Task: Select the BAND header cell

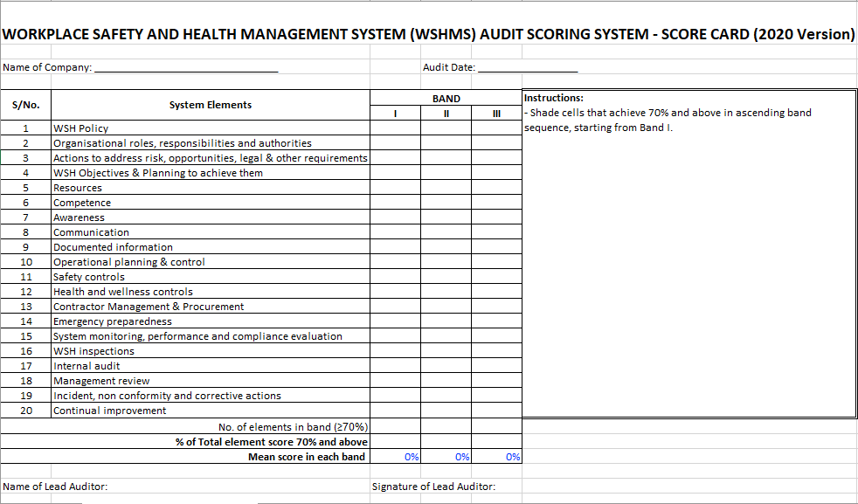Action: [446, 99]
